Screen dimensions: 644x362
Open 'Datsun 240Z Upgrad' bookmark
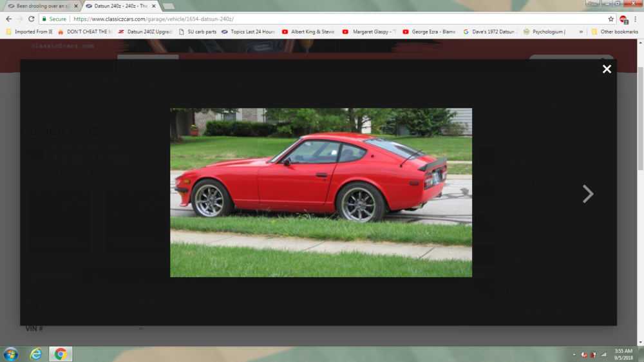pos(146,32)
